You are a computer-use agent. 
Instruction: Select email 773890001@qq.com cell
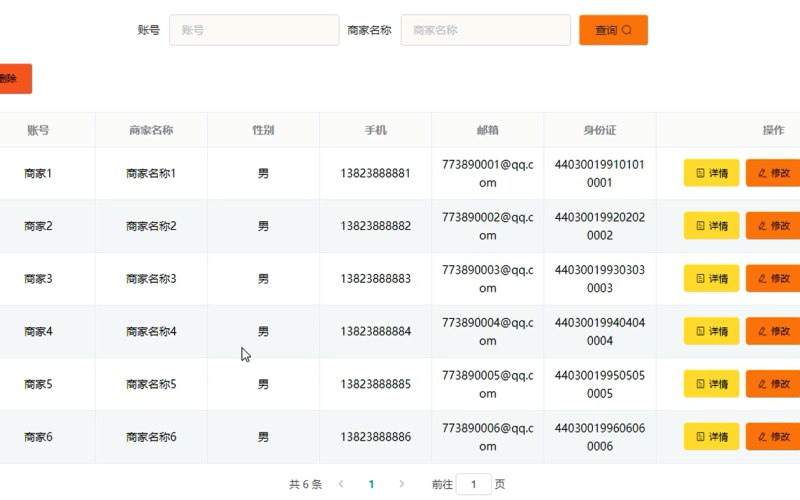click(x=488, y=173)
